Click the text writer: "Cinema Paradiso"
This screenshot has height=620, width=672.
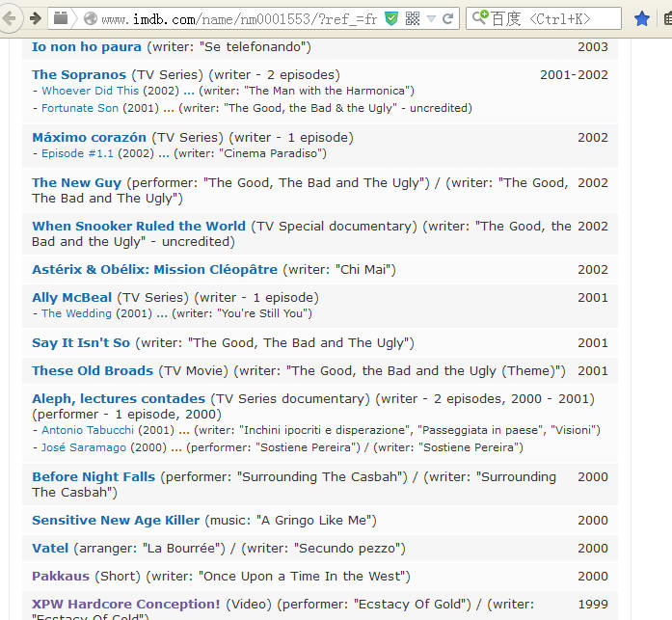pyautogui.click(x=251, y=153)
